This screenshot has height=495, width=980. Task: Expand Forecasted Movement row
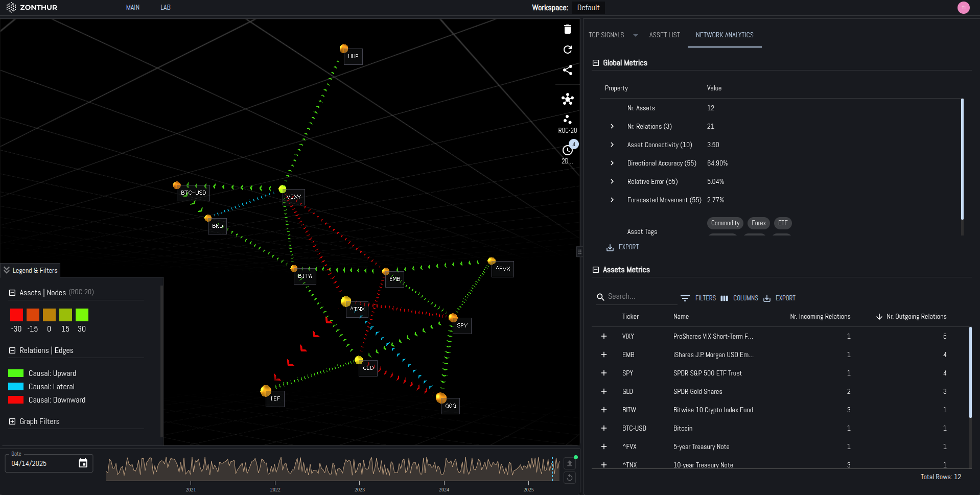pyautogui.click(x=612, y=200)
